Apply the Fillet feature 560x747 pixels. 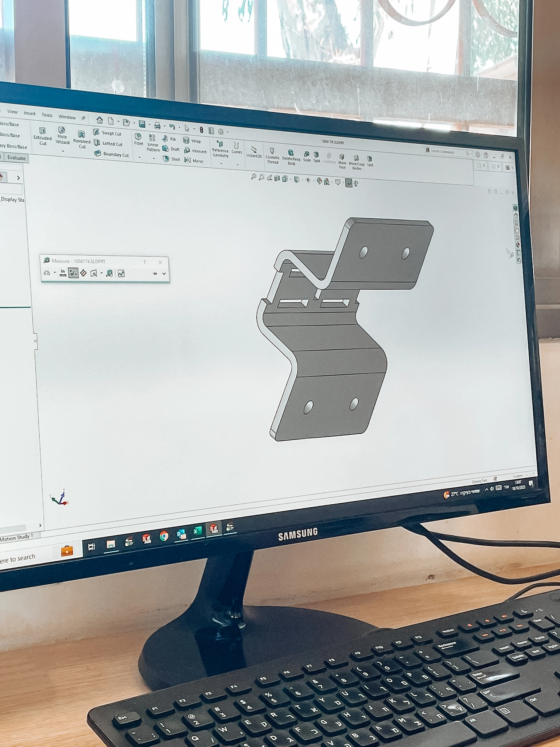[x=138, y=139]
